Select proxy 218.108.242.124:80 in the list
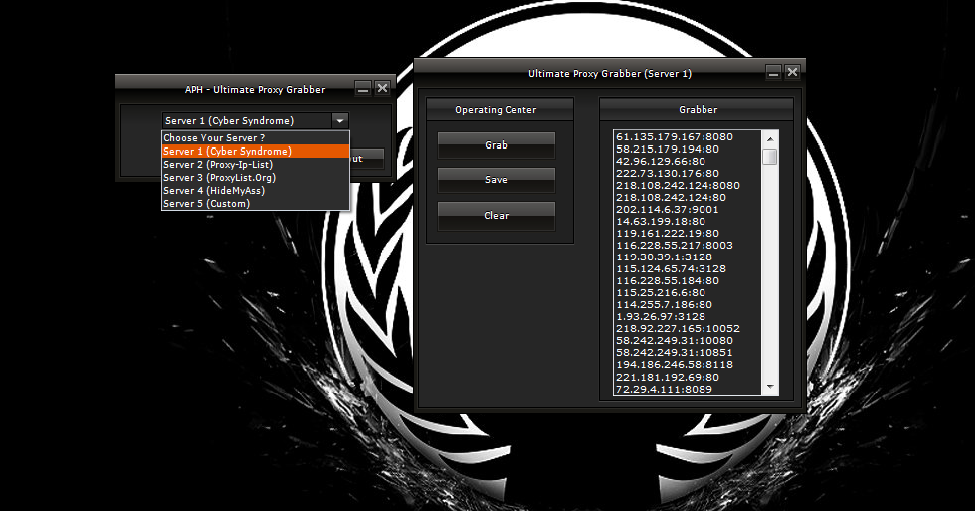975x511 pixels. [670, 198]
